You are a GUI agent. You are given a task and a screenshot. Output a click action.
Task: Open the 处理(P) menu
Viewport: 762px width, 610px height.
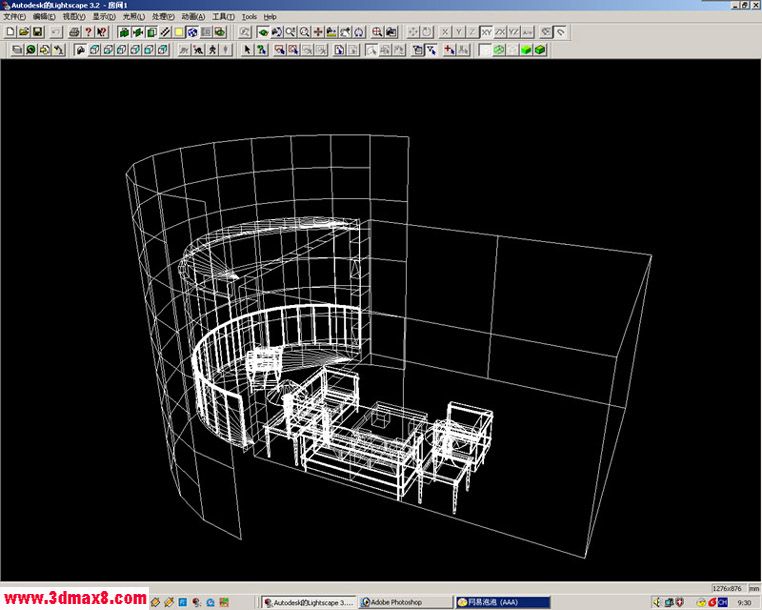tap(163, 17)
